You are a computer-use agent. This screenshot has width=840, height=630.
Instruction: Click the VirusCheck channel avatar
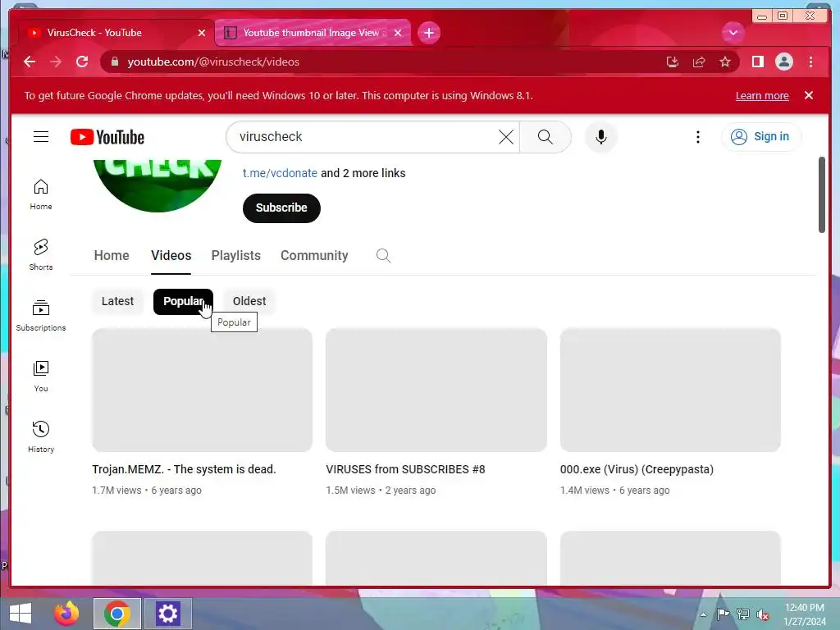pyautogui.click(x=157, y=185)
